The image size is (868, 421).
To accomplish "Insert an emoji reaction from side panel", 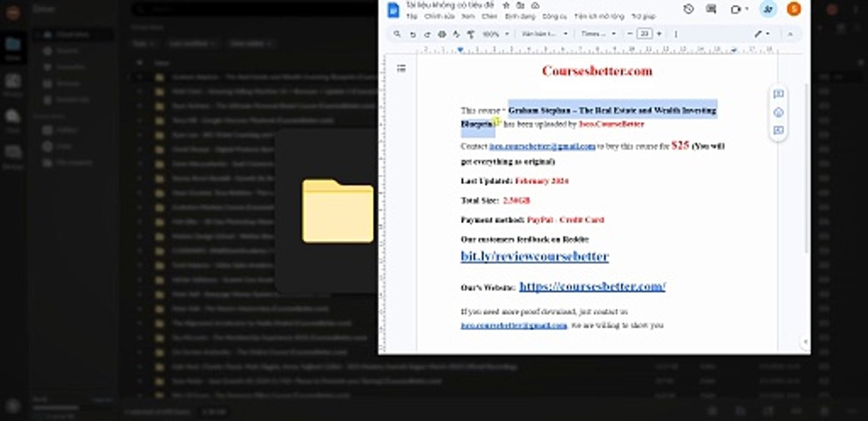I will [778, 112].
